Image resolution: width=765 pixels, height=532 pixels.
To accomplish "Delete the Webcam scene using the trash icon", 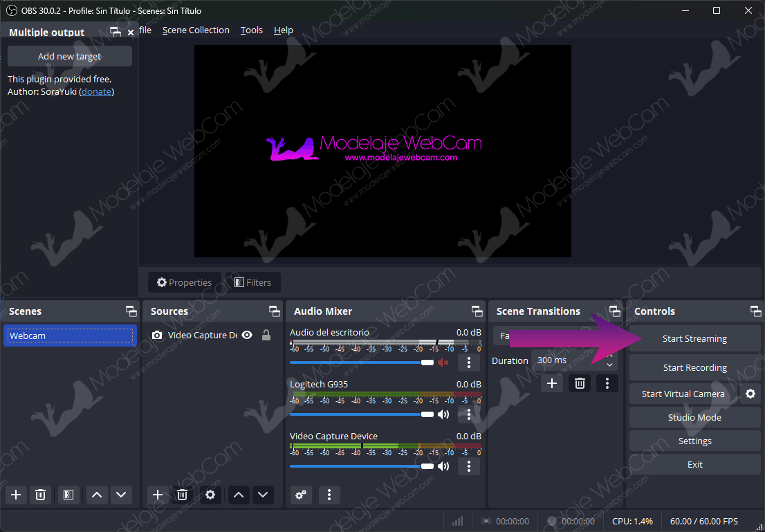I will (x=40, y=495).
